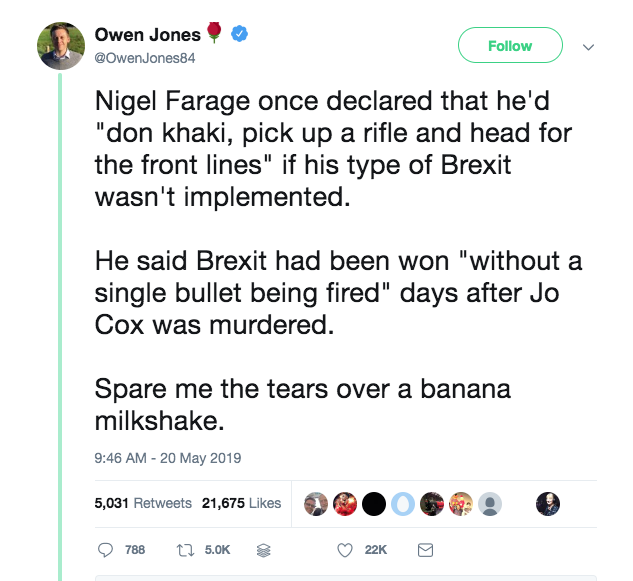
Task: Click the last liker avatar on right
Action: pyautogui.click(x=548, y=503)
